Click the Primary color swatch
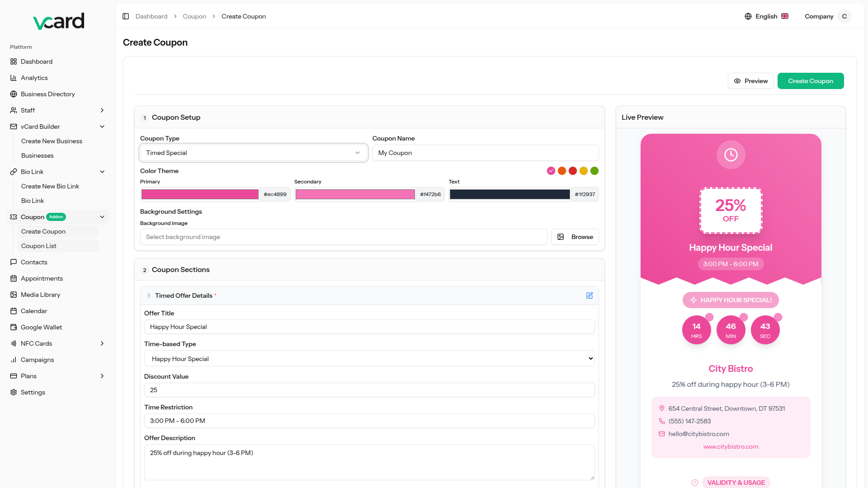868x488 pixels. [200, 194]
